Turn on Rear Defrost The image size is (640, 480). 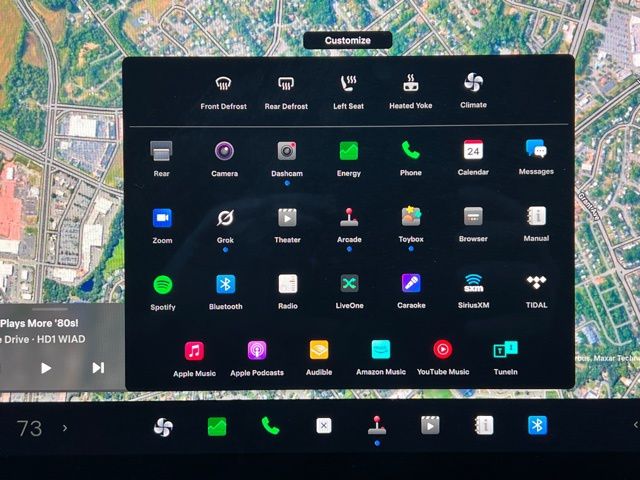click(x=286, y=85)
